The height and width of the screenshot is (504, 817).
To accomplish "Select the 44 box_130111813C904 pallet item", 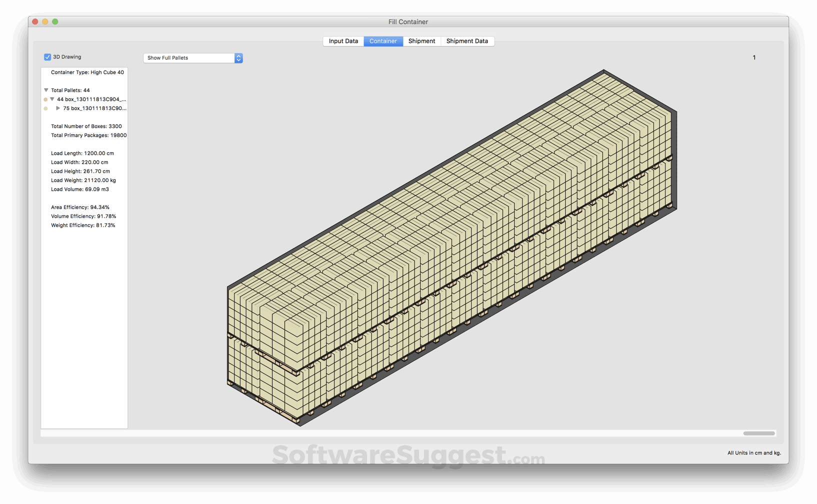I will click(x=92, y=99).
